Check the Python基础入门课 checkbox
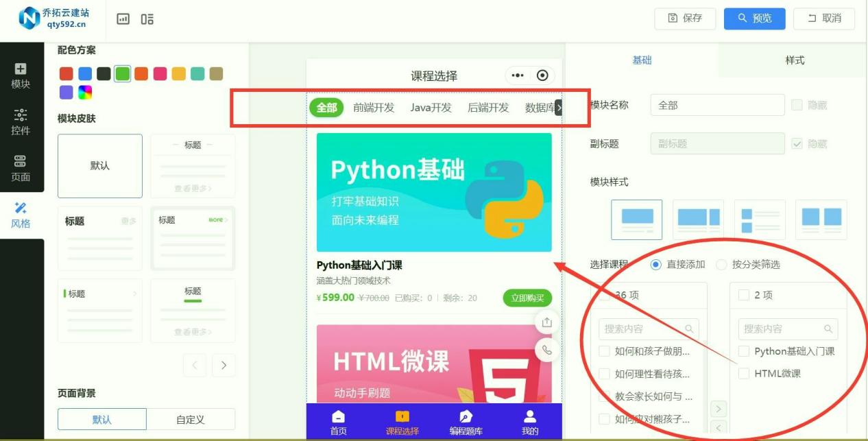The height and width of the screenshot is (441, 868). click(x=744, y=351)
